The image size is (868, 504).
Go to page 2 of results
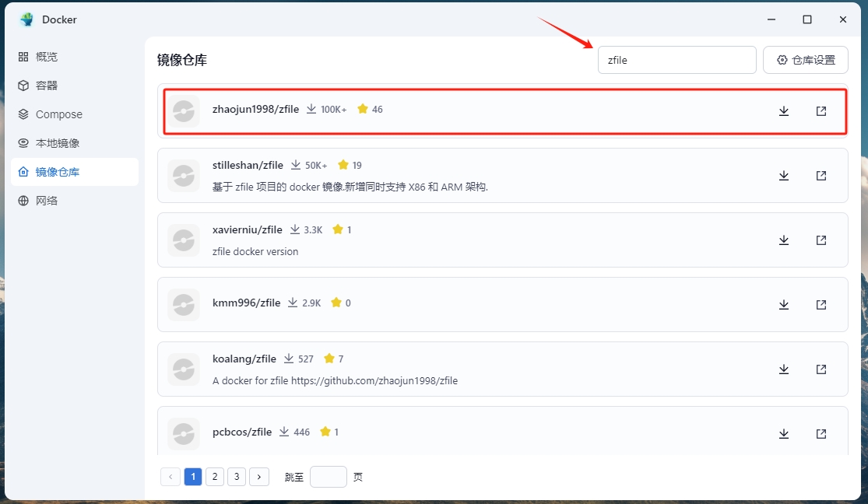(x=215, y=476)
